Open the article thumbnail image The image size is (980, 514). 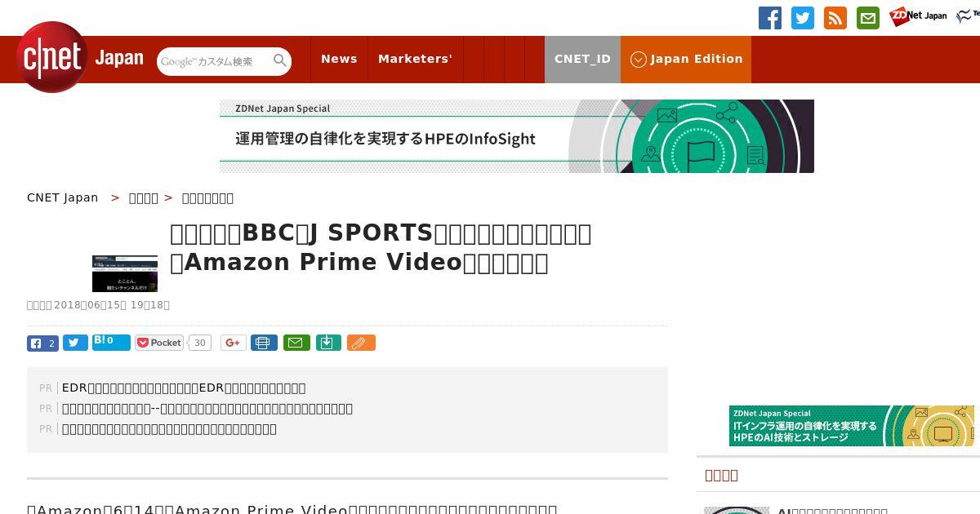pos(125,273)
